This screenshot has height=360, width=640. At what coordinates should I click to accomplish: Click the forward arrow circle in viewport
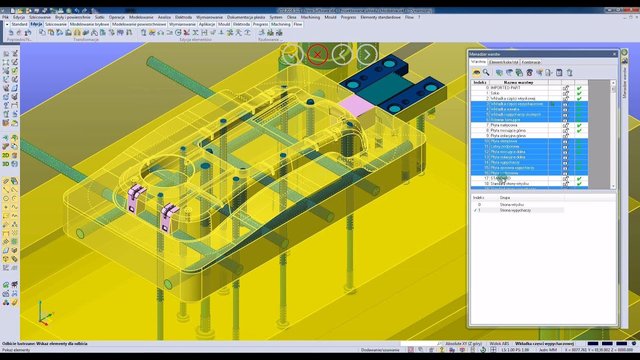coord(367,54)
